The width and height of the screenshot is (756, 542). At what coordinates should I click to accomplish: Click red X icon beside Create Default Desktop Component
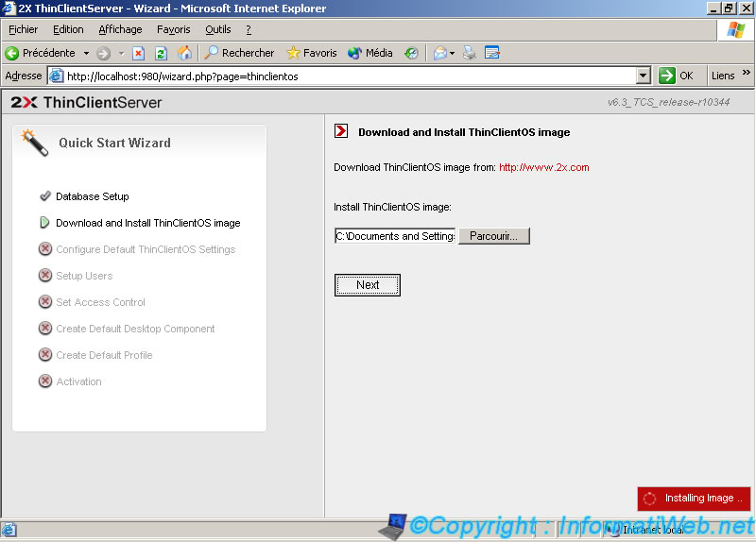coord(45,328)
